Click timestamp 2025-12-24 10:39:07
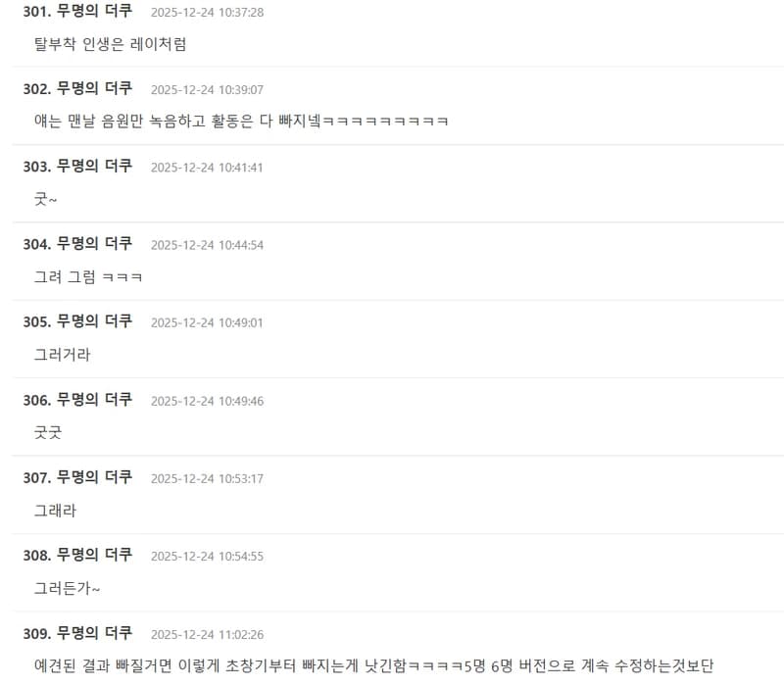Viewport: 784px width, 686px height. [207, 90]
